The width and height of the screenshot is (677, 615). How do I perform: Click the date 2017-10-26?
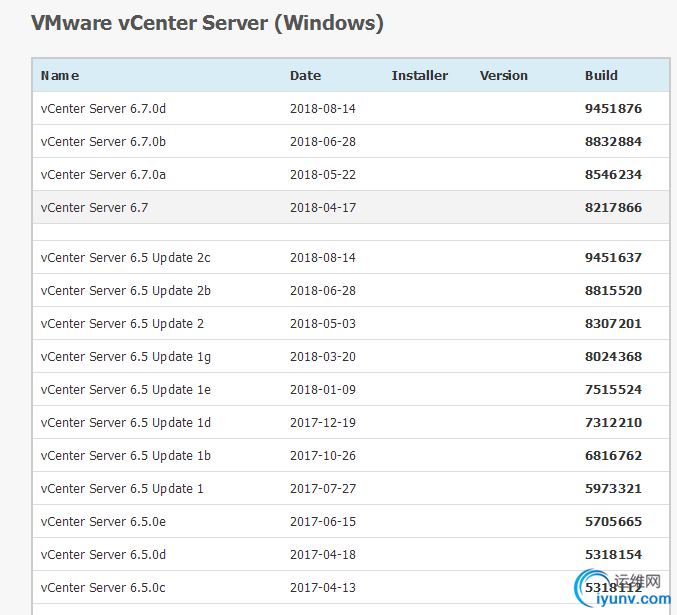click(x=323, y=456)
